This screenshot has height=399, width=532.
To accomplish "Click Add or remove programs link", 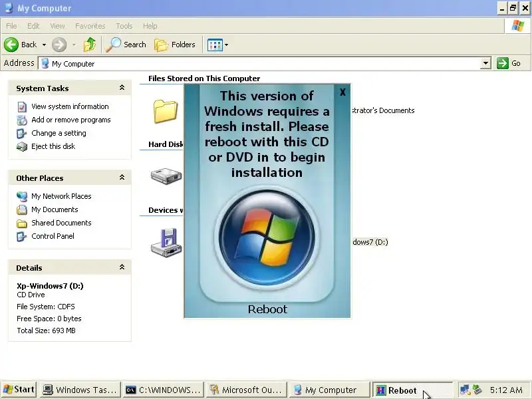I will pyautogui.click(x=71, y=120).
